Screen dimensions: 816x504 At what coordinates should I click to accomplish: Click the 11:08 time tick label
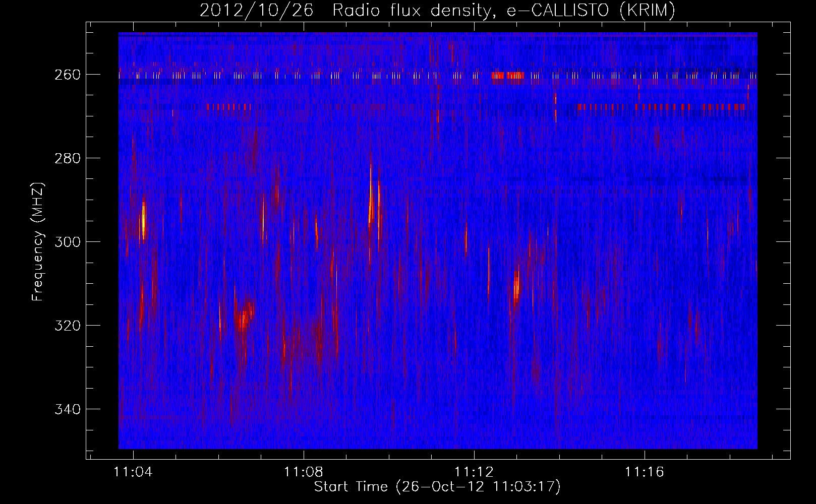pyautogui.click(x=304, y=472)
